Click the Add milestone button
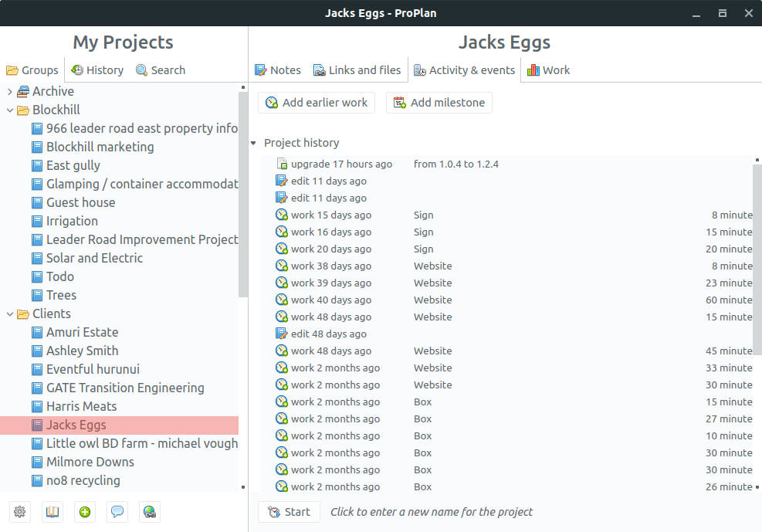Screen dimensions: 762x532 [x=439, y=102]
